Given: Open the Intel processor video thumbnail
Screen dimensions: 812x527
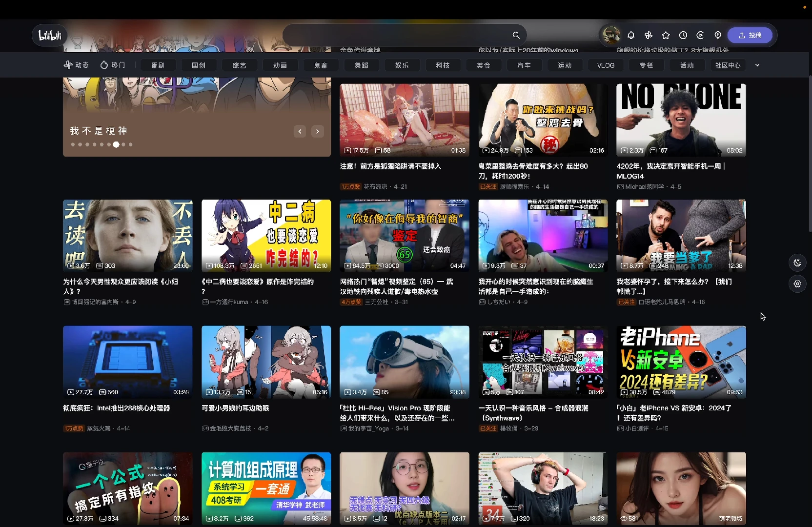Looking at the screenshot, I should (128, 362).
